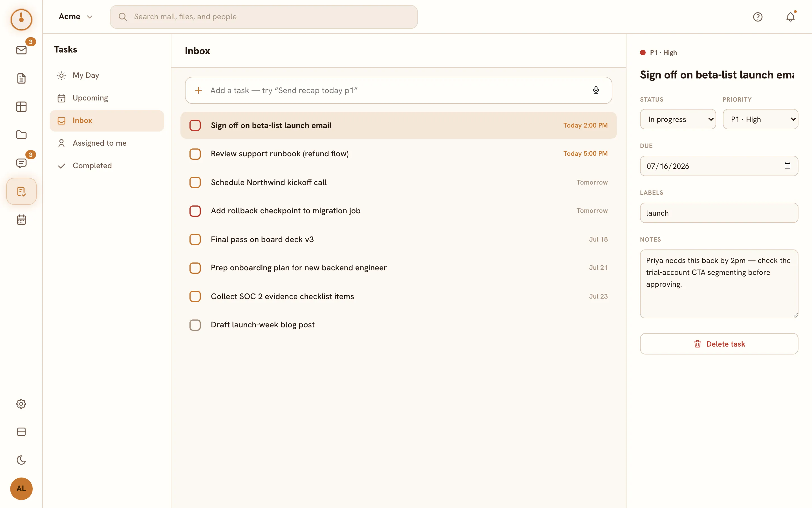Toggle dark mode moon icon
The image size is (812, 508).
[21, 460]
